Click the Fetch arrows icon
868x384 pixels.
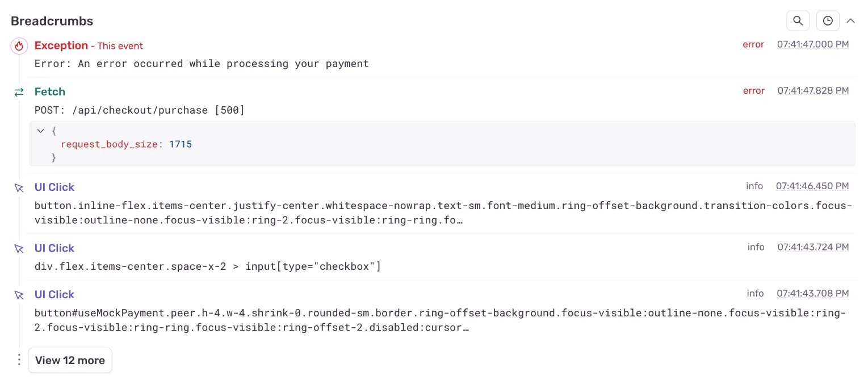pyautogui.click(x=19, y=92)
